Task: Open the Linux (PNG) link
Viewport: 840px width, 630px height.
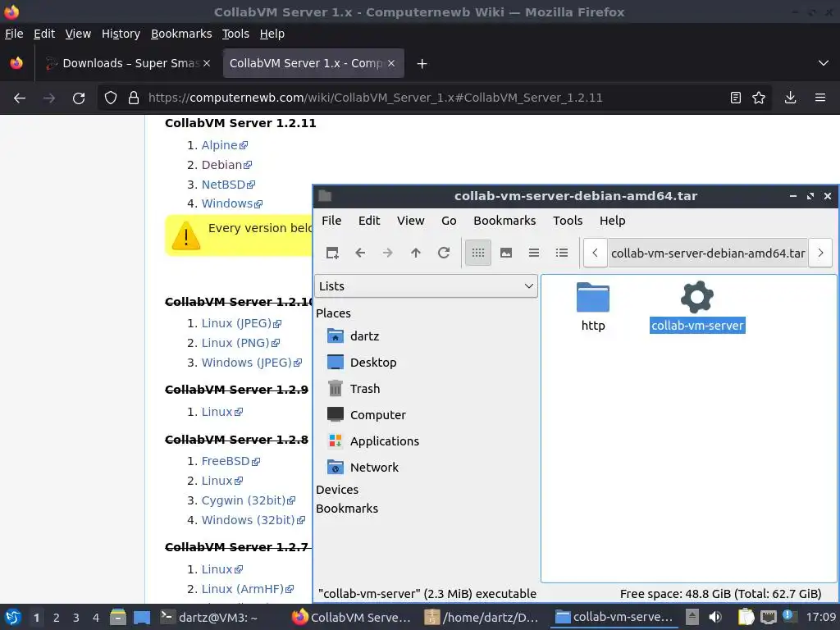Action: [x=240, y=343]
